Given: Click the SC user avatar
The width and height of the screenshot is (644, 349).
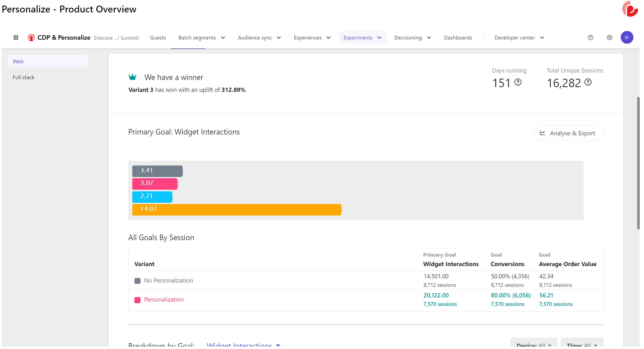Looking at the screenshot, I should (x=627, y=38).
